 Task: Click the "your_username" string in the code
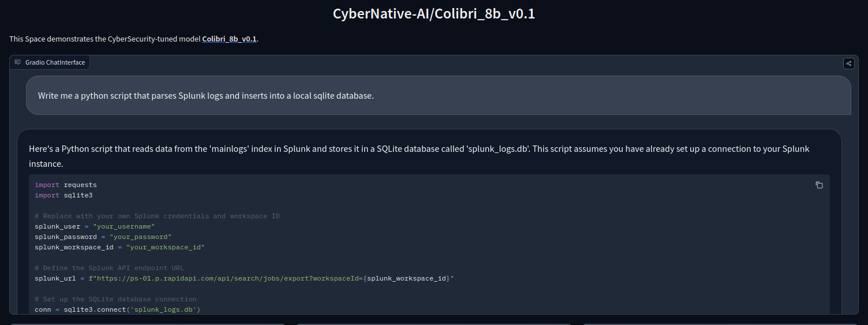(124, 227)
